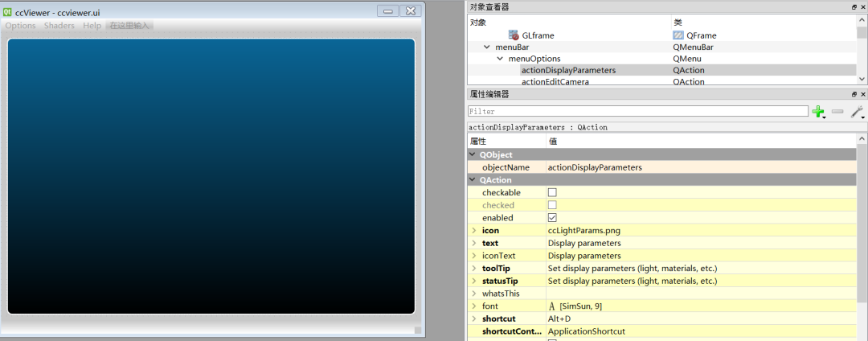The image size is (868, 341).
Task: Click the blue gradient GL frame area
Action: [x=211, y=176]
